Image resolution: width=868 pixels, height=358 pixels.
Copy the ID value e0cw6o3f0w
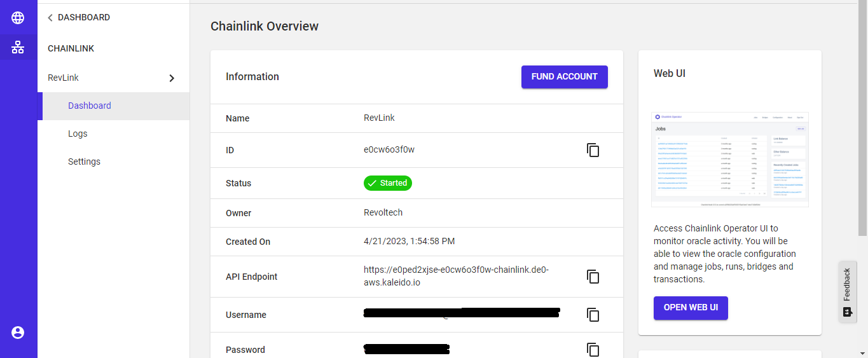593,150
